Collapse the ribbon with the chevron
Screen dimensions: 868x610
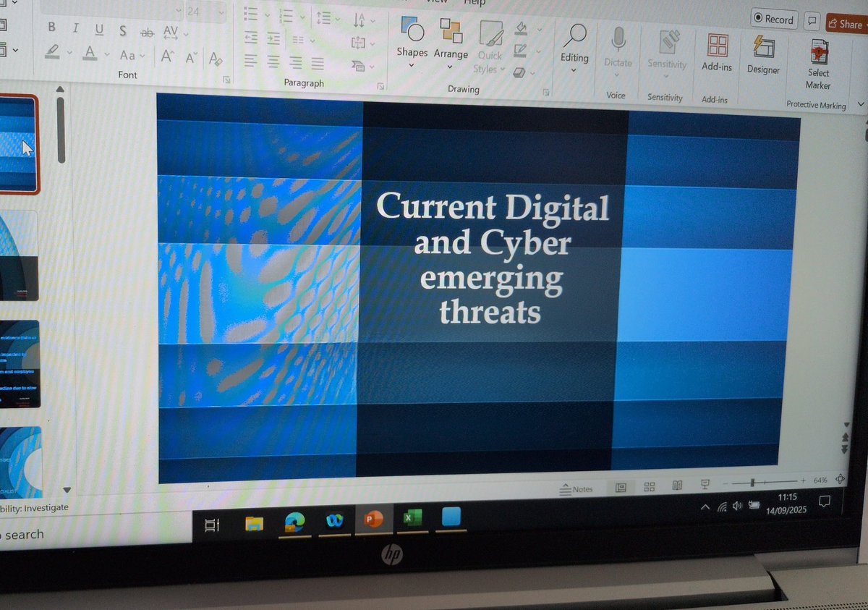click(x=860, y=104)
